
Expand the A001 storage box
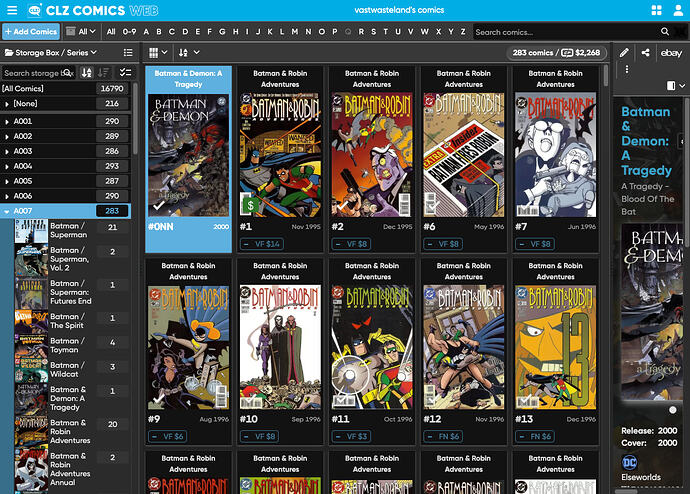7,121
